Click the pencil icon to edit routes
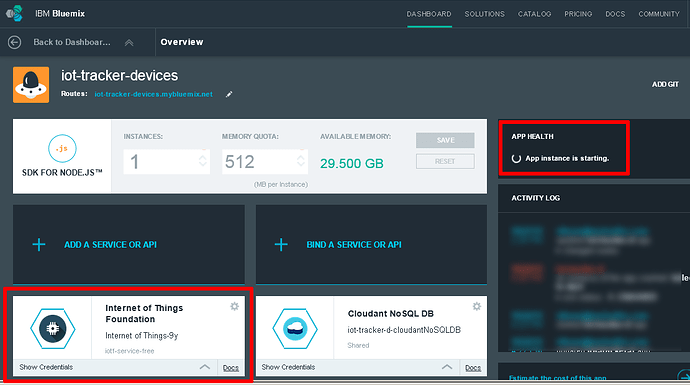 pyautogui.click(x=229, y=94)
